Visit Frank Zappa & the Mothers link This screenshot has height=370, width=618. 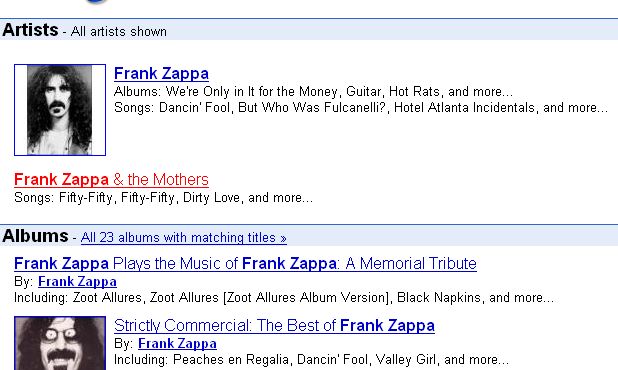(111, 180)
